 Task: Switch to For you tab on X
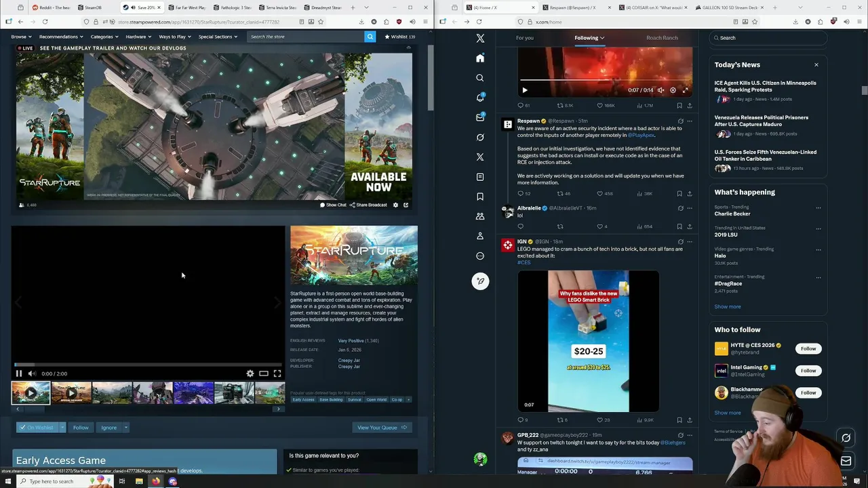[525, 38]
